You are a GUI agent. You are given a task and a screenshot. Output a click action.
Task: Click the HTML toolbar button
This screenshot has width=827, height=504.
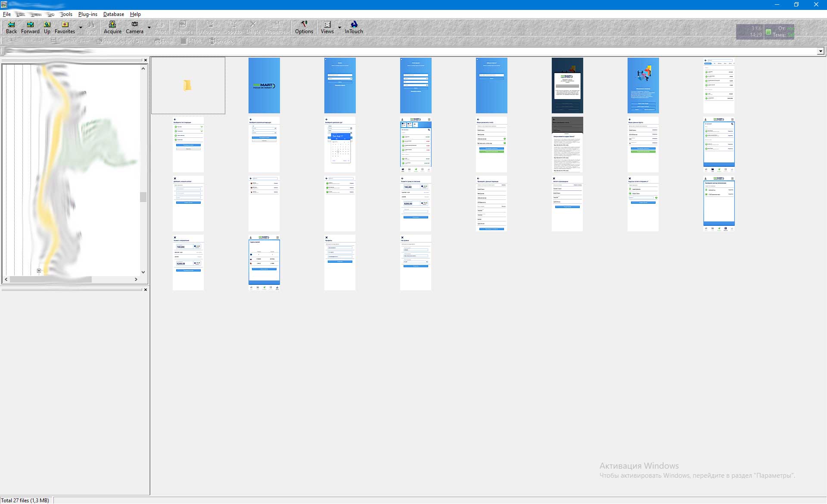click(x=192, y=41)
